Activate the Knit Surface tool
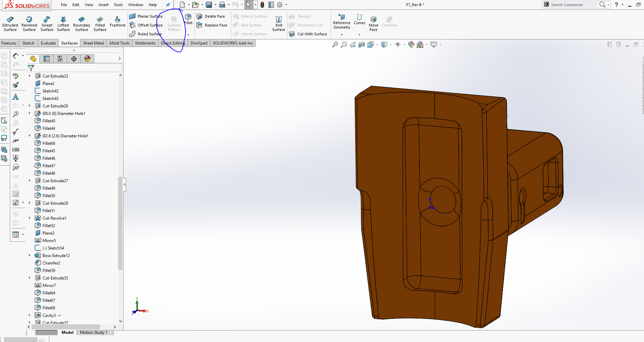Viewport: 644px width, 342px height. 278,23
